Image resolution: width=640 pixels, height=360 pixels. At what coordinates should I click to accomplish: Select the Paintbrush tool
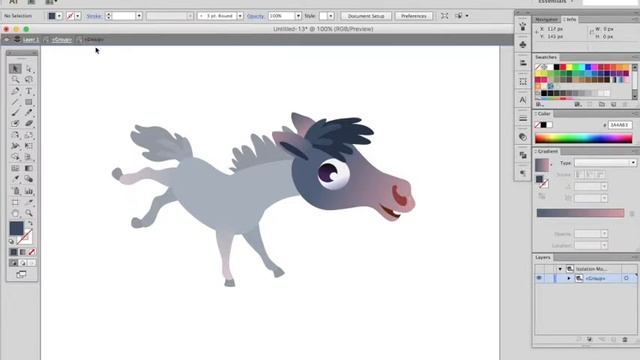(x=15, y=113)
